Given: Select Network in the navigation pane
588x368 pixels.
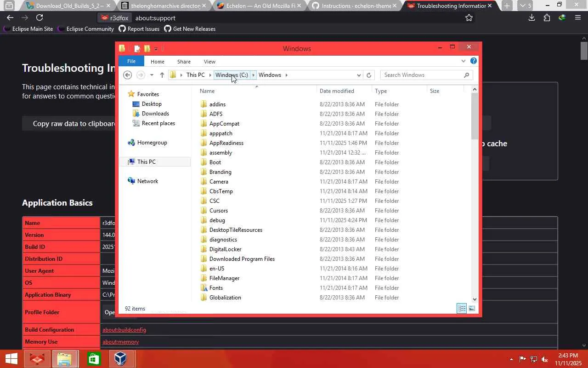Looking at the screenshot, I should (x=147, y=181).
